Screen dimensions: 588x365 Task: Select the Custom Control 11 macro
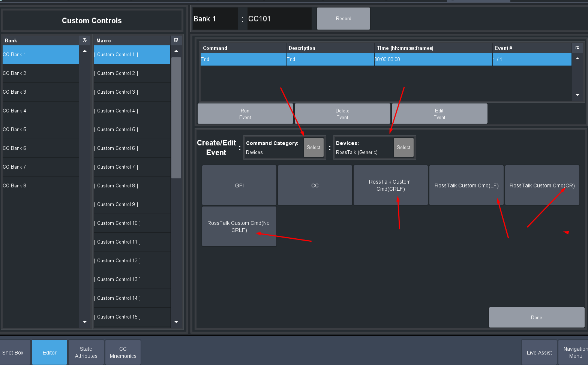click(x=132, y=242)
